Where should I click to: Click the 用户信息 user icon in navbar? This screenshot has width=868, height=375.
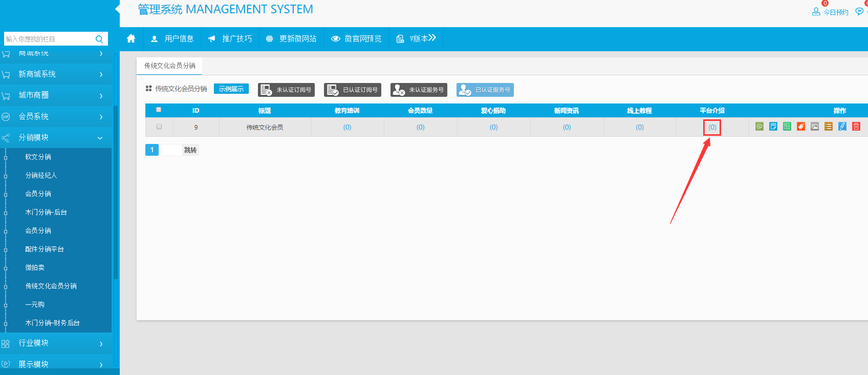(154, 39)
